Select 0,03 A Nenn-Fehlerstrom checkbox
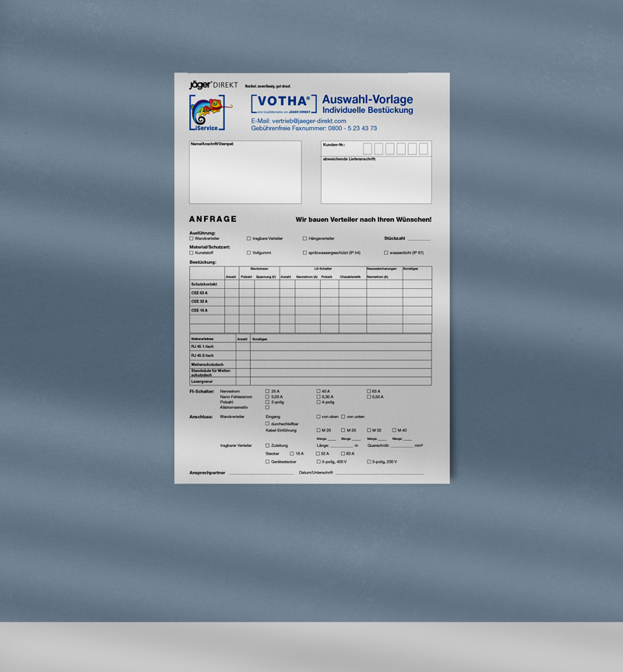Image resolution: width=623 pixels, height=672 pixels. (267, 397)
